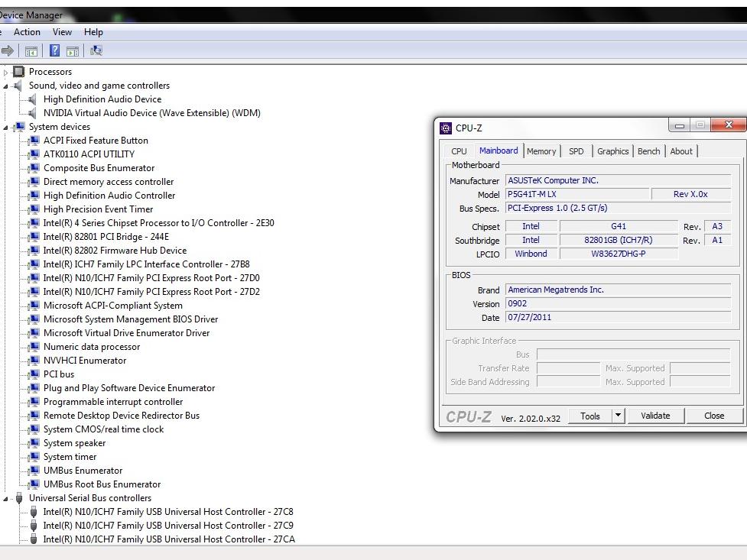This screenshot has width=747, height=560.
Task: Collapse Universal Serial Bus controllers node
Action: (5, 499)
